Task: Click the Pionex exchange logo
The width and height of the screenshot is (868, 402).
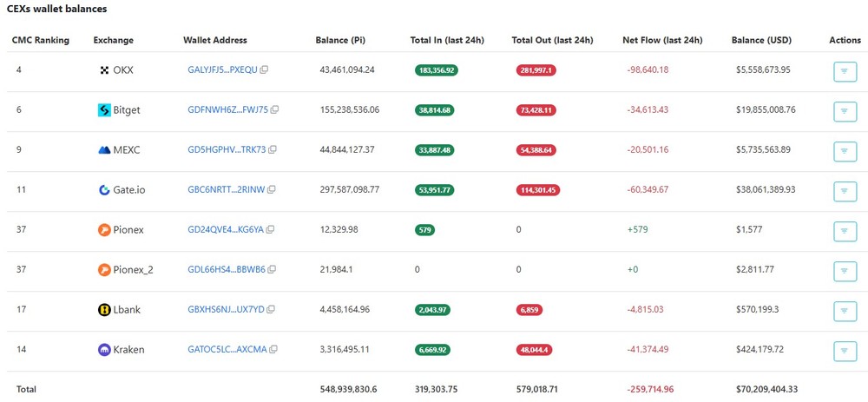Action: tap(104, 229)
